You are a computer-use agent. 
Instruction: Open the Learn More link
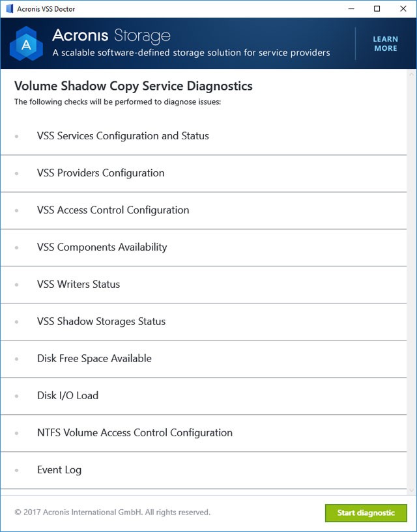pyautogui.click(x=385, y=44)
